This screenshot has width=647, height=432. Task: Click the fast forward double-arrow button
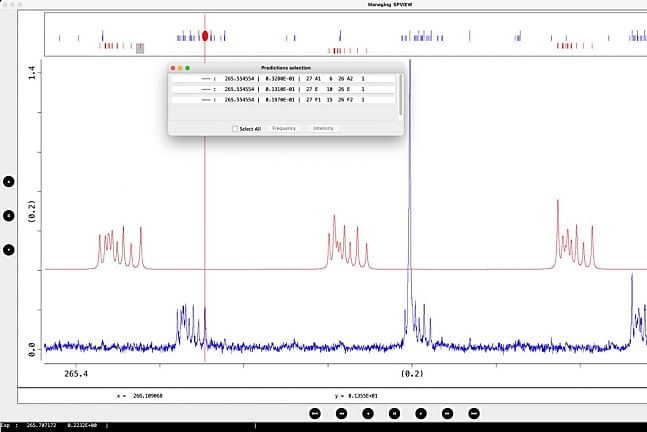click(x=447, y=413)
